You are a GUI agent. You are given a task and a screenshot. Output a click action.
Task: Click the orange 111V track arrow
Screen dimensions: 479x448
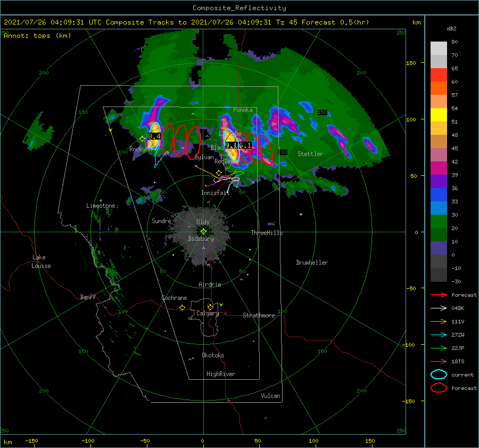coord(439,321)
